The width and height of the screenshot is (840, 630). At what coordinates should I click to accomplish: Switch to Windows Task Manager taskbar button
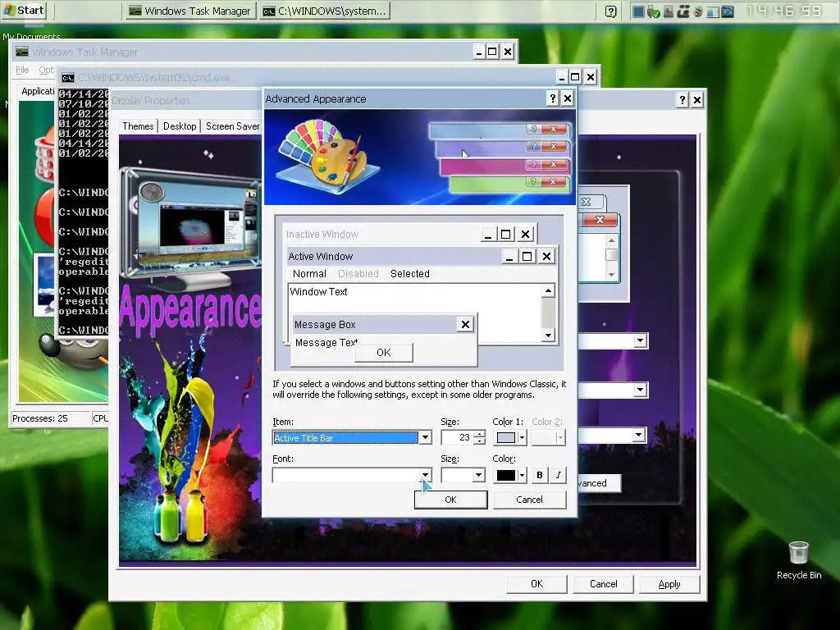tap(190, 11)
